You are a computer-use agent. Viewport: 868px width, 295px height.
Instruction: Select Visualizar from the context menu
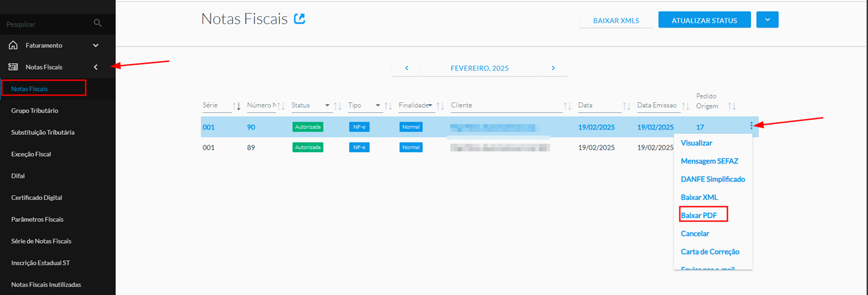[x=697, y=143]
